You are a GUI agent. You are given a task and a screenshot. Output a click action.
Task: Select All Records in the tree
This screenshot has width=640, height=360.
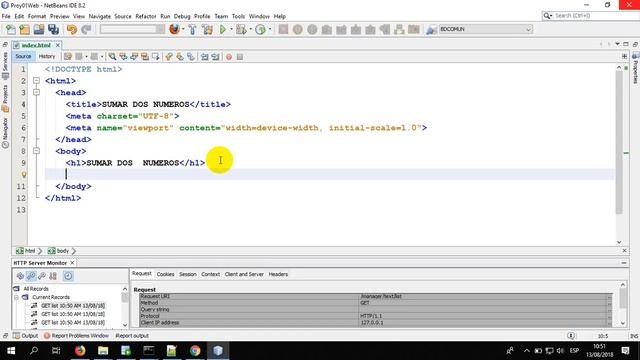(36, 289)
